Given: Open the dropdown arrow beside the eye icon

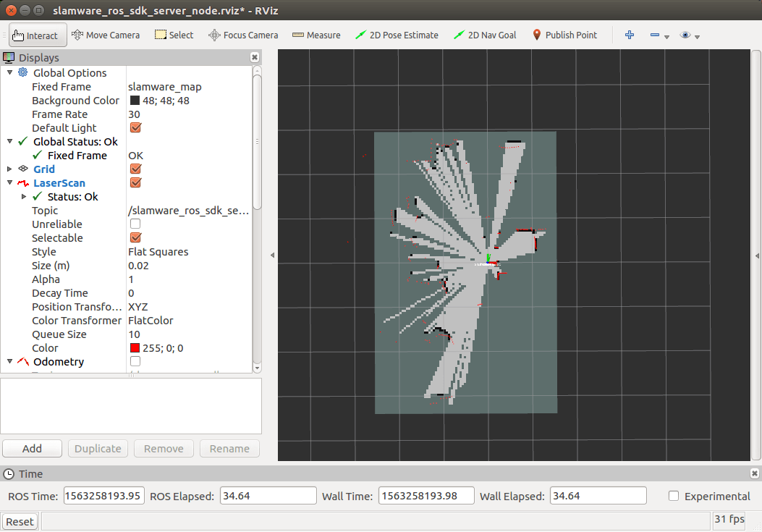Looking at the screenshot, I should [x=698, y=37].
